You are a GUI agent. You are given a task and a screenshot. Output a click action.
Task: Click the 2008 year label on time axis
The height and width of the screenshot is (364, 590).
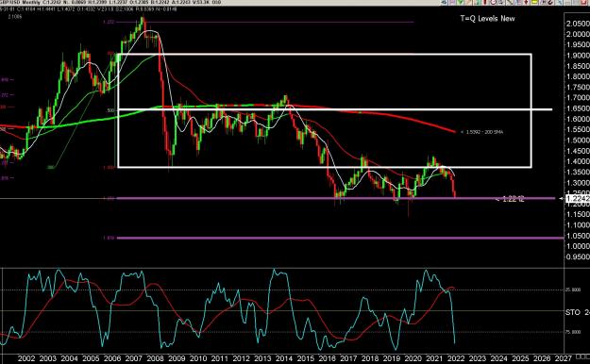point(155,358)
